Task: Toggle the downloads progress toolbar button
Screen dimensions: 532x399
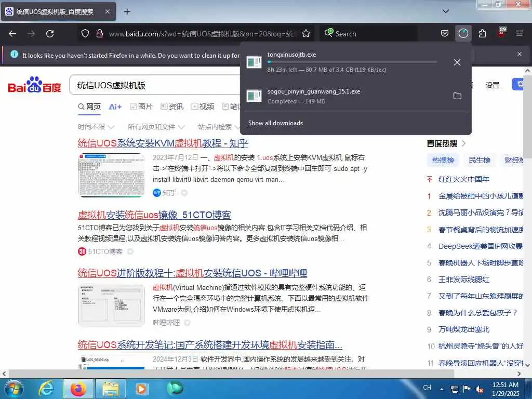Action: click(463, 33)
